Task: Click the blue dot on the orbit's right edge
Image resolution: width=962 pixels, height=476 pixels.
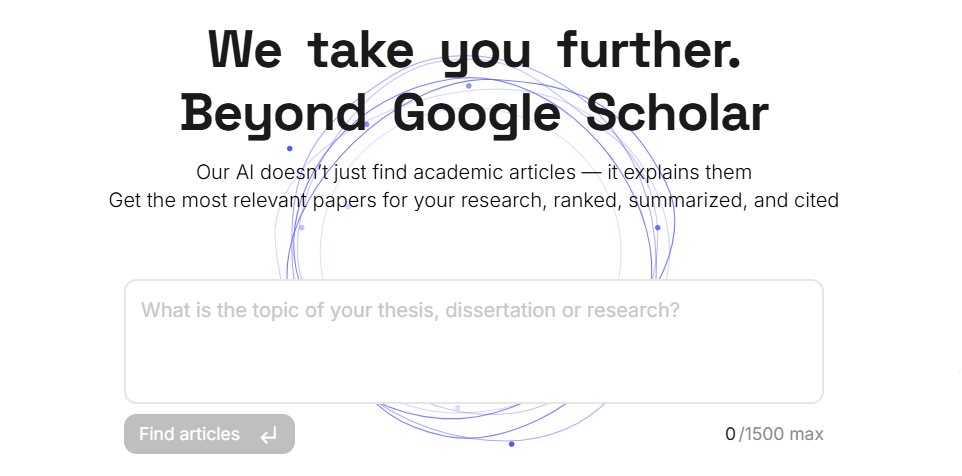Action: 658,228
